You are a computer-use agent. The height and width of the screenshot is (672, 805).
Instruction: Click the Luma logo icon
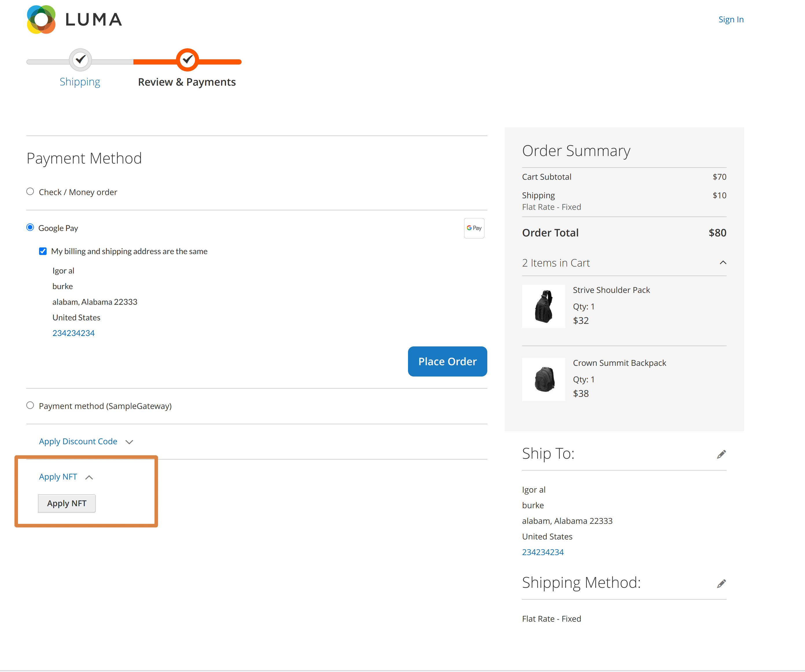(x=41, y=20)
